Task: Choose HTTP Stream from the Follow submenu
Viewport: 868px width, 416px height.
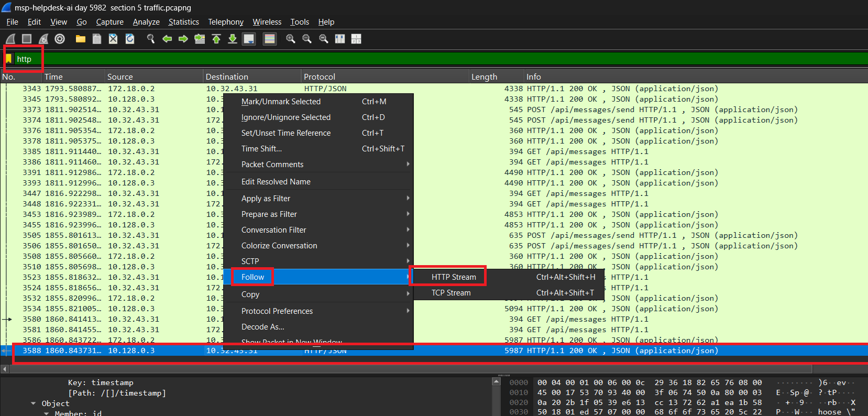Action: [454, 277]
